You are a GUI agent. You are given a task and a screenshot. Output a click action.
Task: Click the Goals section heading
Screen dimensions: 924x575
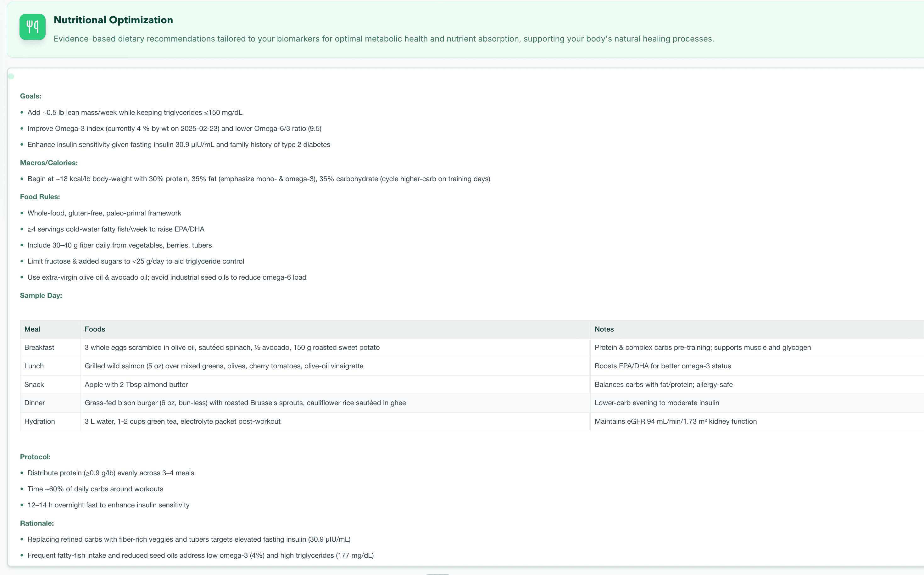(31, 96)
